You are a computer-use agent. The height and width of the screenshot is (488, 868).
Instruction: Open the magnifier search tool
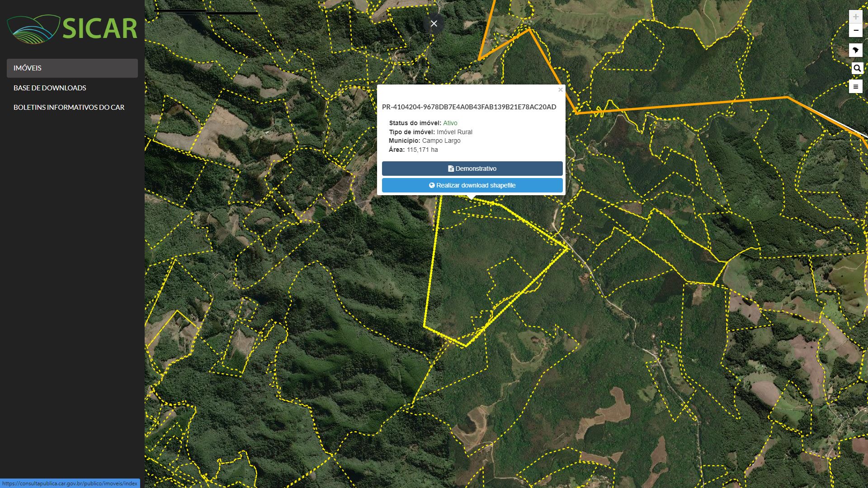tap(857, 68)
